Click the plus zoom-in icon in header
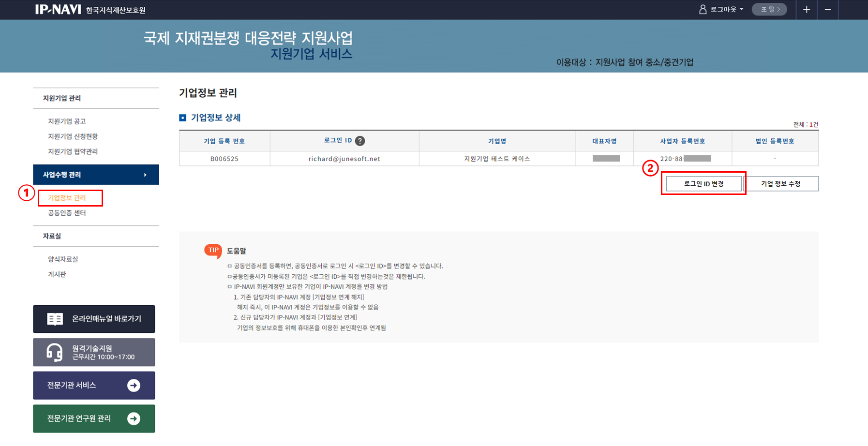Screen dimensions: 868x446 (x=807, y=10)
